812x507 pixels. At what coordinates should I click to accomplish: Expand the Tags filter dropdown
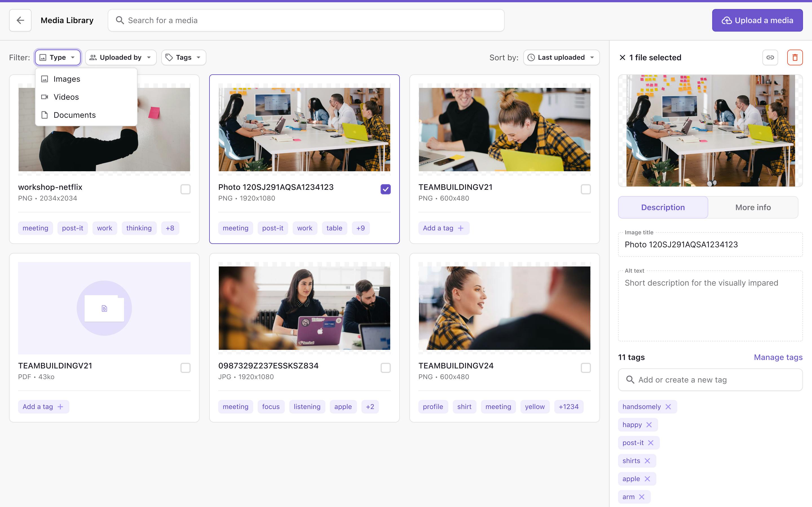[x=184, y=57]
